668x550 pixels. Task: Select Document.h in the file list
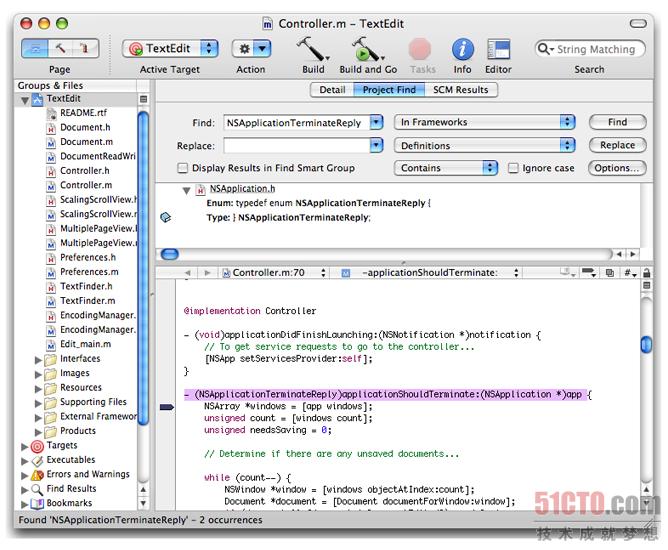coord(85,127)
